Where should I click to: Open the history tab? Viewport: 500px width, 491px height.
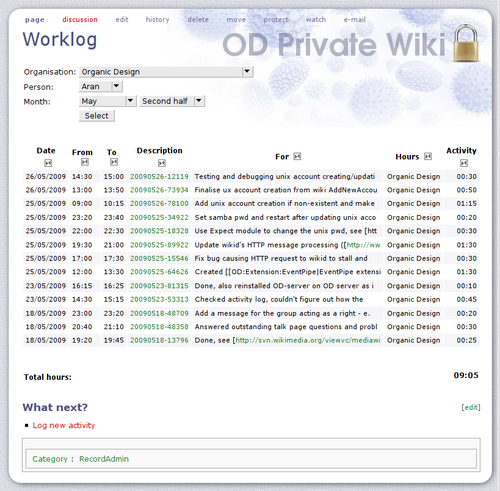coord(157,20)
